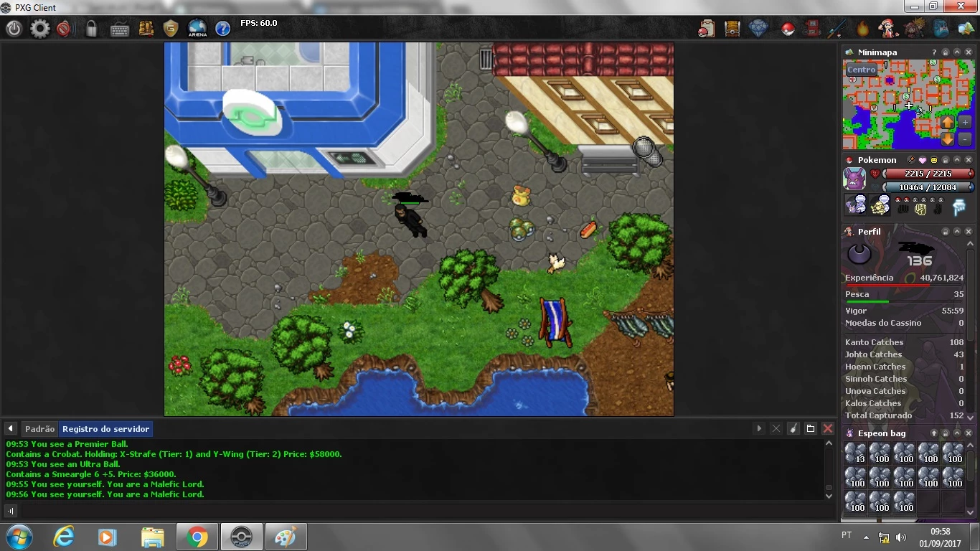Click the wand icon in Pokemon header

[x=911, y=160]
